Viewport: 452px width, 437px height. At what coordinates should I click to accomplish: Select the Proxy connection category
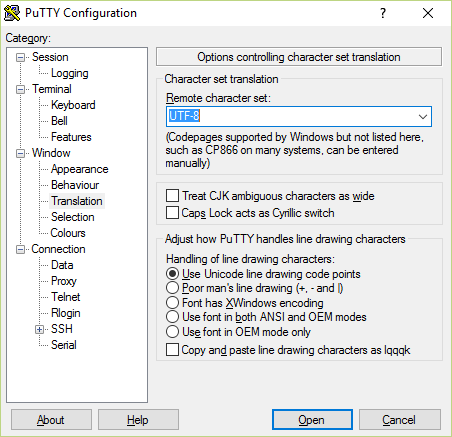coord(64,281)
